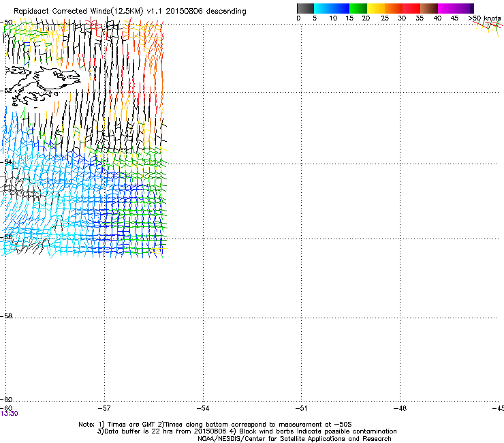This screenshot has height=443, width=504.
Task: Click the plot title "Rapidscat Corrected Winds(12.5KM) v1.1 20150806 descending"
Action: pos(130,12)
